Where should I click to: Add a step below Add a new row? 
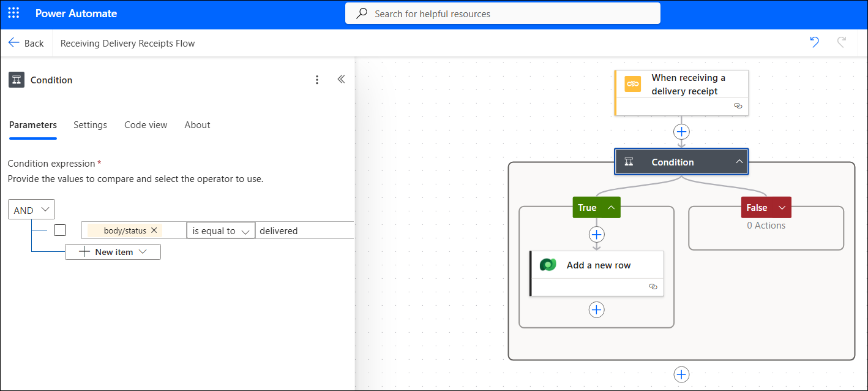pos(596,309)
